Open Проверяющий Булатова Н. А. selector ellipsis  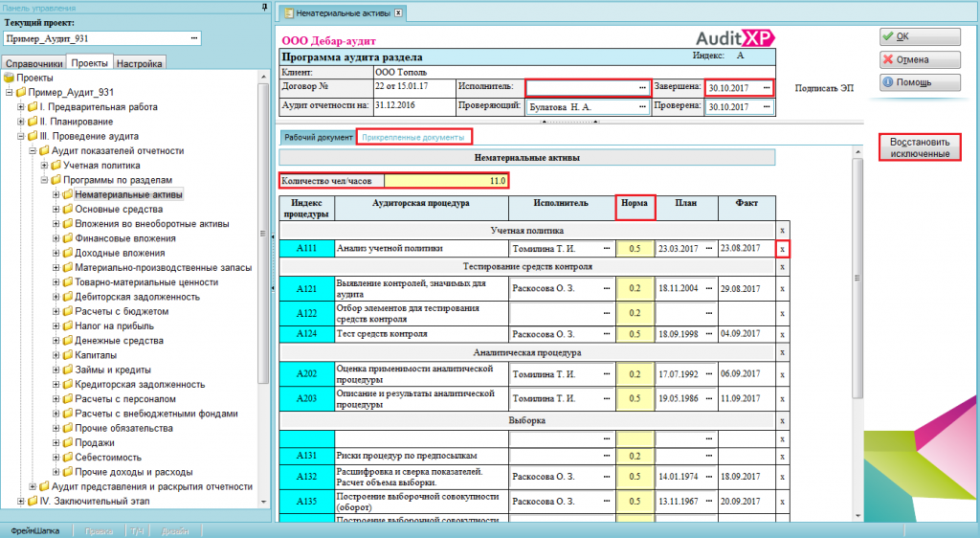click(x=642, y=107)
